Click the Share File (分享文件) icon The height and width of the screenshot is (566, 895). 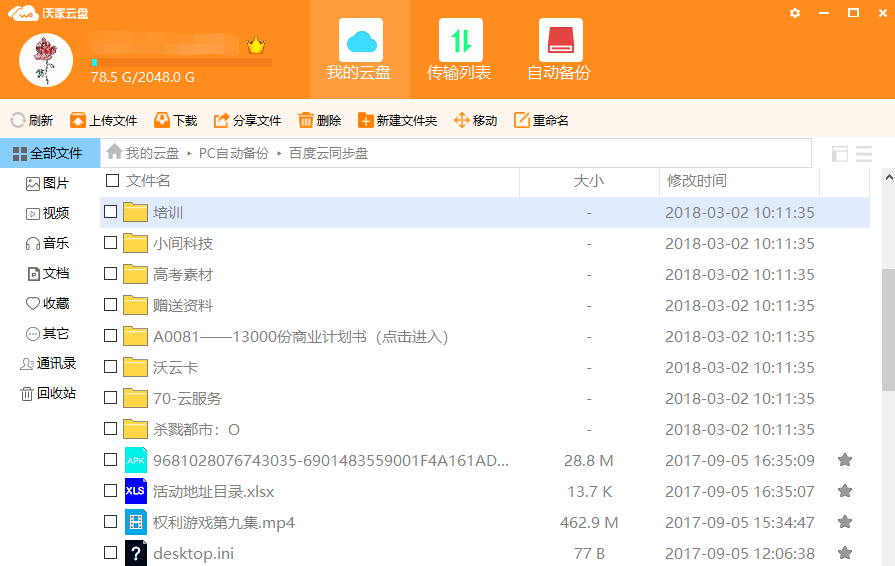click(x=221, y=120)
